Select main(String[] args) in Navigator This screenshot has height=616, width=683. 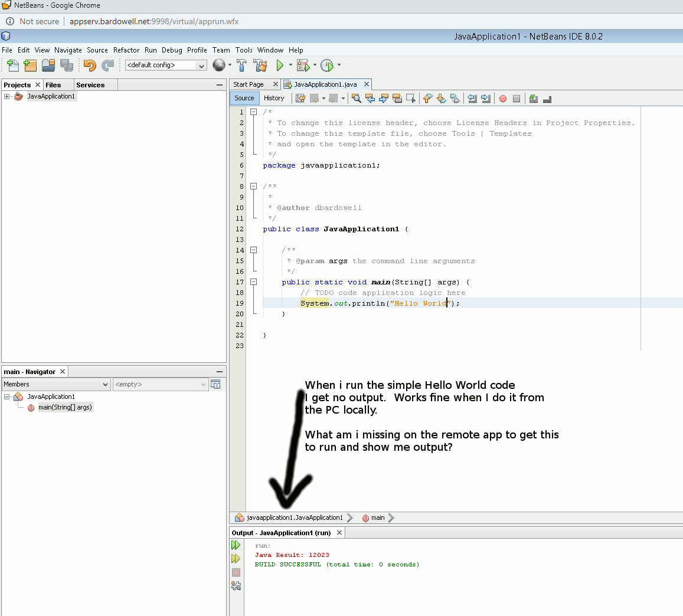click(x=65, y=408)
